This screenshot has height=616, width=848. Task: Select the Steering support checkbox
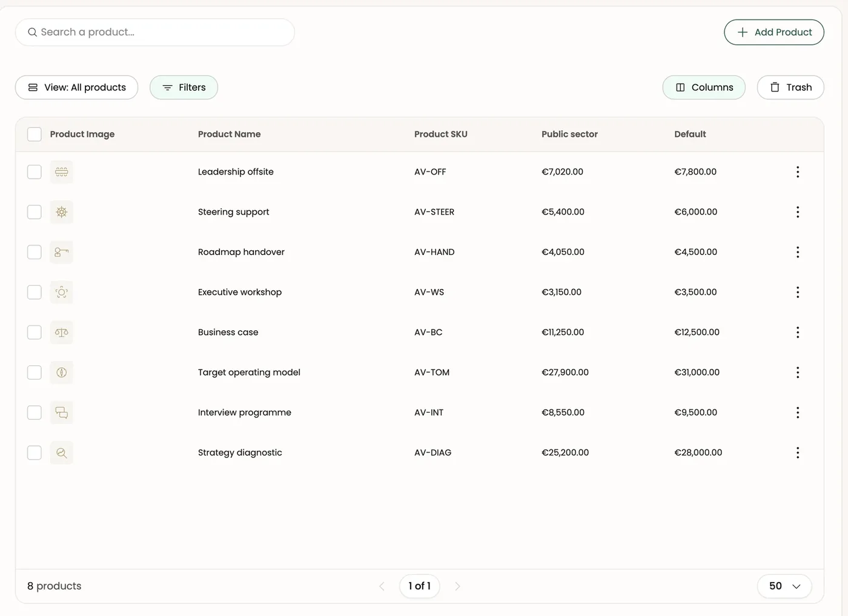click(x=35, y=212)
